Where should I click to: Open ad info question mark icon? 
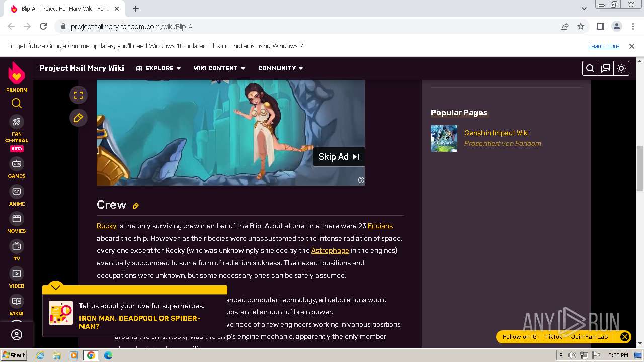pyautogui.click(x=361, y=180)
